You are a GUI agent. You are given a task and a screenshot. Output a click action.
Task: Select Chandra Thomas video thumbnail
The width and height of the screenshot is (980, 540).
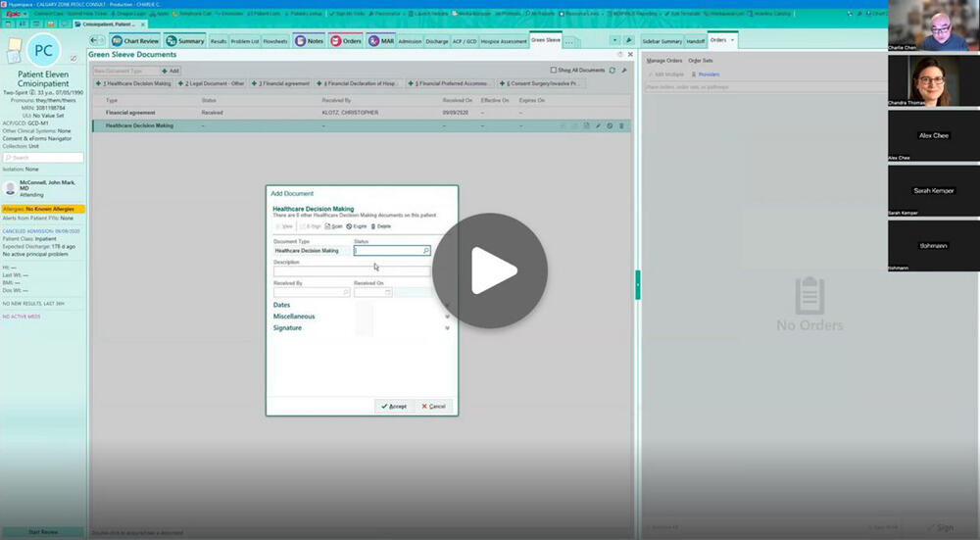934,80
